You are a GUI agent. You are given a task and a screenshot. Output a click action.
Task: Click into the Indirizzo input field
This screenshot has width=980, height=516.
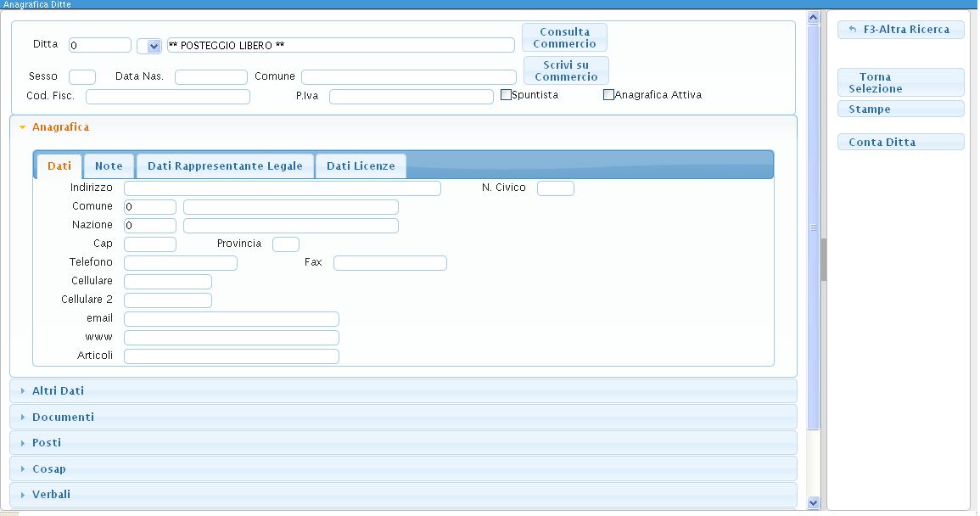click(x=282, y=188)
